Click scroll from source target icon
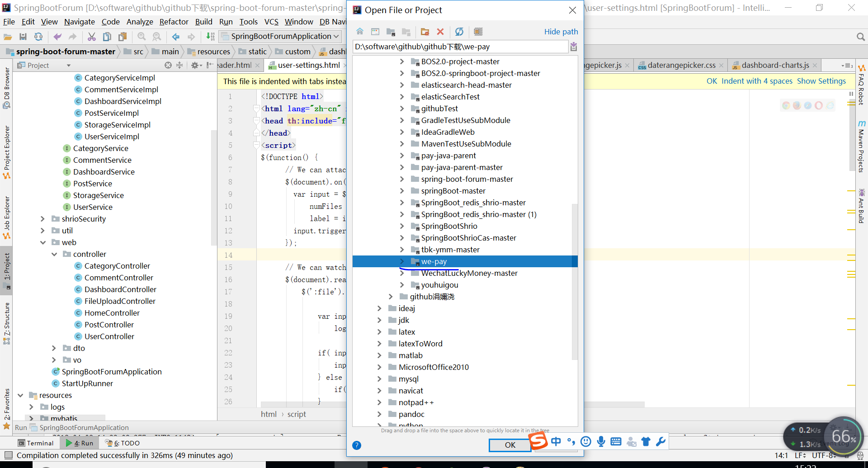This screenshot has height=468, width=868. click(x=168, y=65)
